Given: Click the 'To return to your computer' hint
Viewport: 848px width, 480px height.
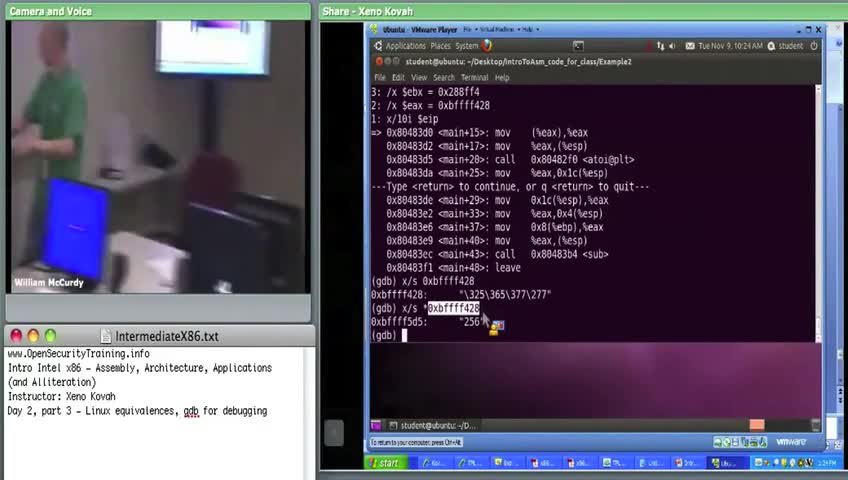Looking at the screenshot, I should (x=416, y=442).
